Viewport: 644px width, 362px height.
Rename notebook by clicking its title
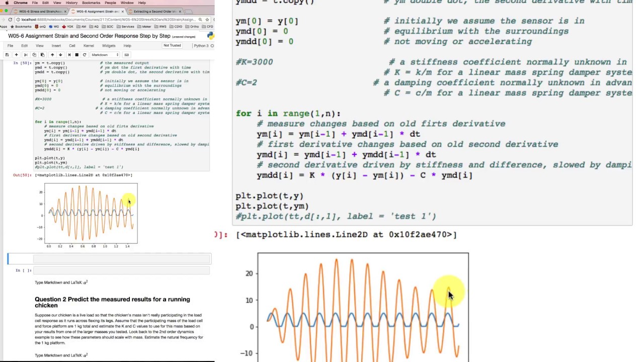point(89,36)
